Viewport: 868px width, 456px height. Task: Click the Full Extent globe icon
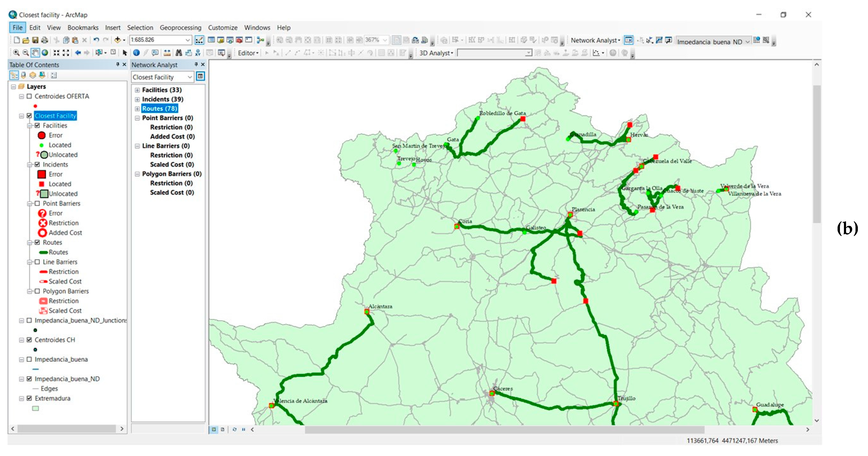[x=45, y=53]
